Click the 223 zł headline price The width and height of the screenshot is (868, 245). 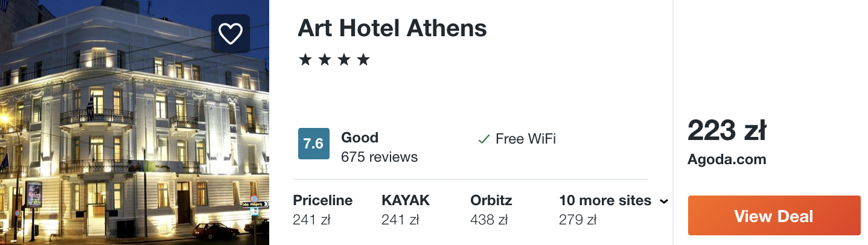click(727, 130)
